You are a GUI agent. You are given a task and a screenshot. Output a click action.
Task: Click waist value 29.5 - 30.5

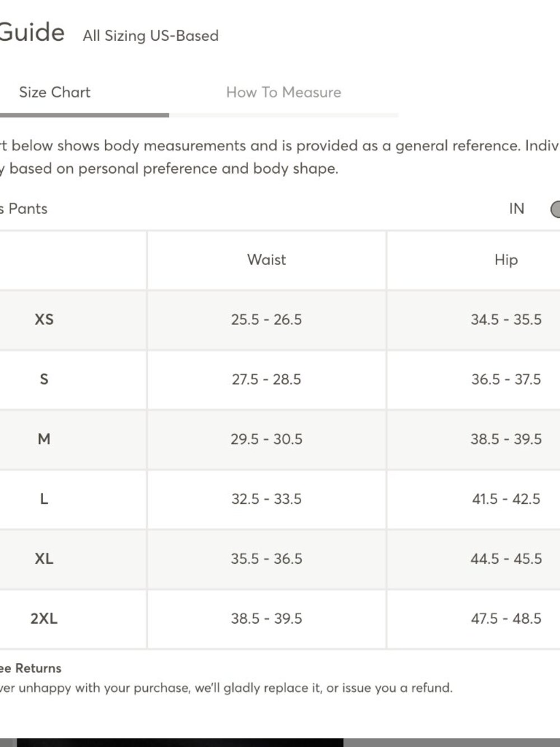pyautogui.click(x=267, y=439)
